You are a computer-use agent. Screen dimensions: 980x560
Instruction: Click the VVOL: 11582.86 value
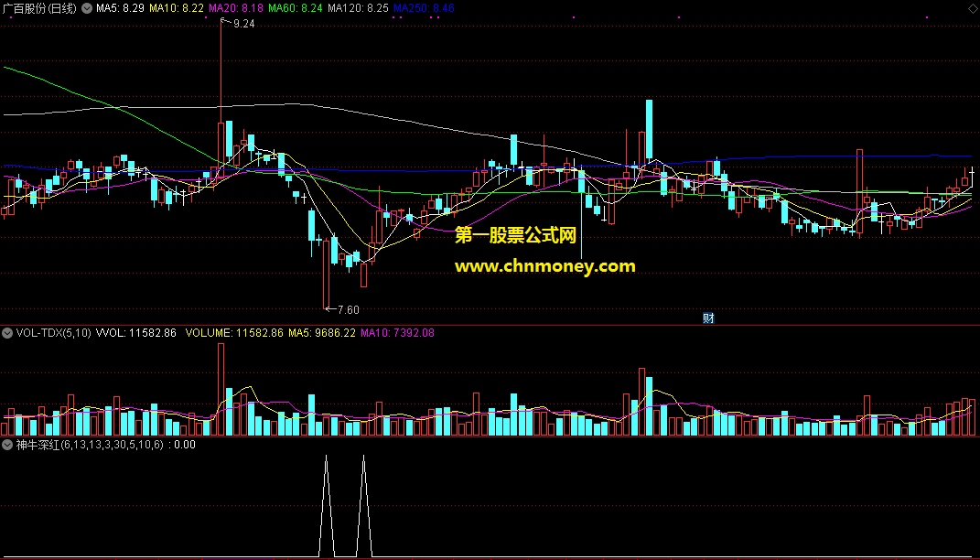coord(135,333)
